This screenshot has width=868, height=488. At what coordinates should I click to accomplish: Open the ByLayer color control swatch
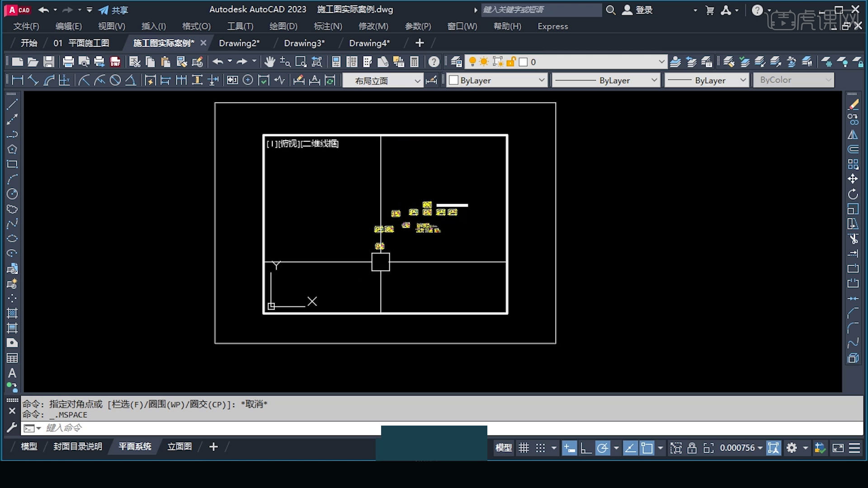click(x=453, y=80)
